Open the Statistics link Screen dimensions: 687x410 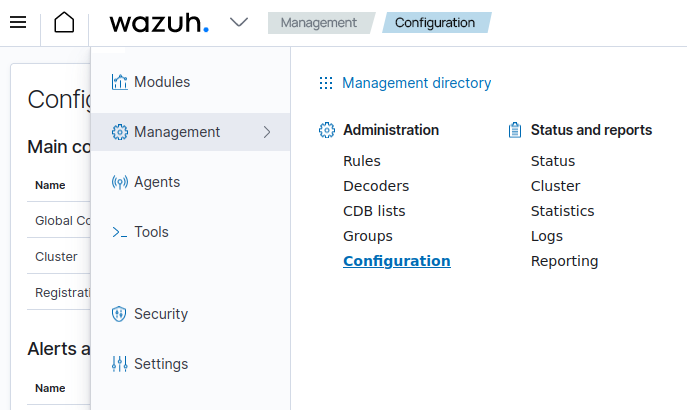[x=563, y=211]
